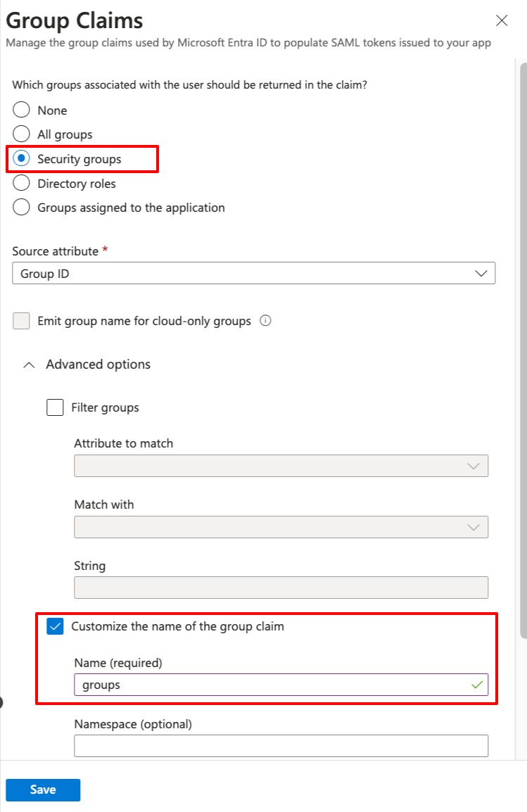This screenshot has width=527, height=812.
Task: Click the Namespace (optional) text box
Action: [281, 745]
